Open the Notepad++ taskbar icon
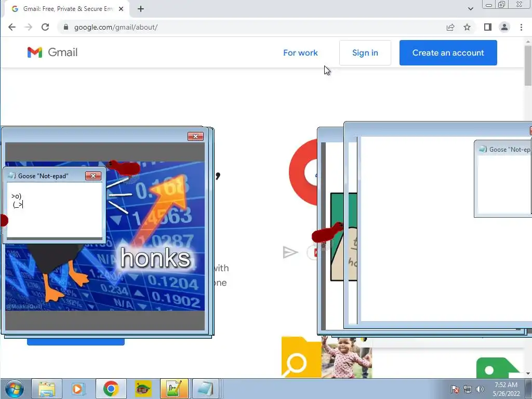This screenshot has width=532, height=399. [174, 389]
